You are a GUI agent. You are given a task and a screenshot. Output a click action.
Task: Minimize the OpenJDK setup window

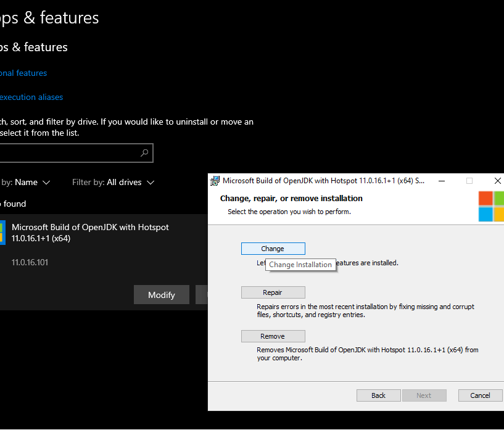[442, 181]
